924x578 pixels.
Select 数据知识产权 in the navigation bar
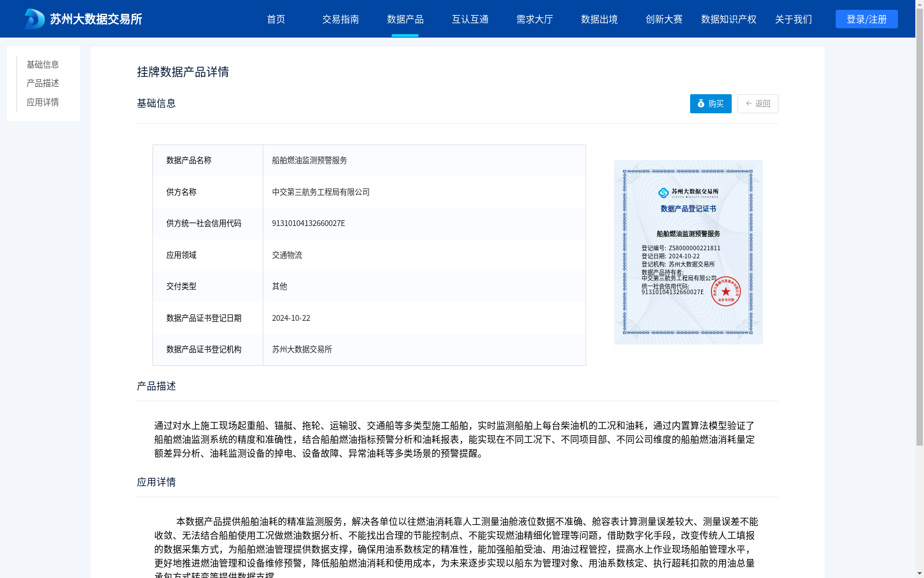[729, 19]
